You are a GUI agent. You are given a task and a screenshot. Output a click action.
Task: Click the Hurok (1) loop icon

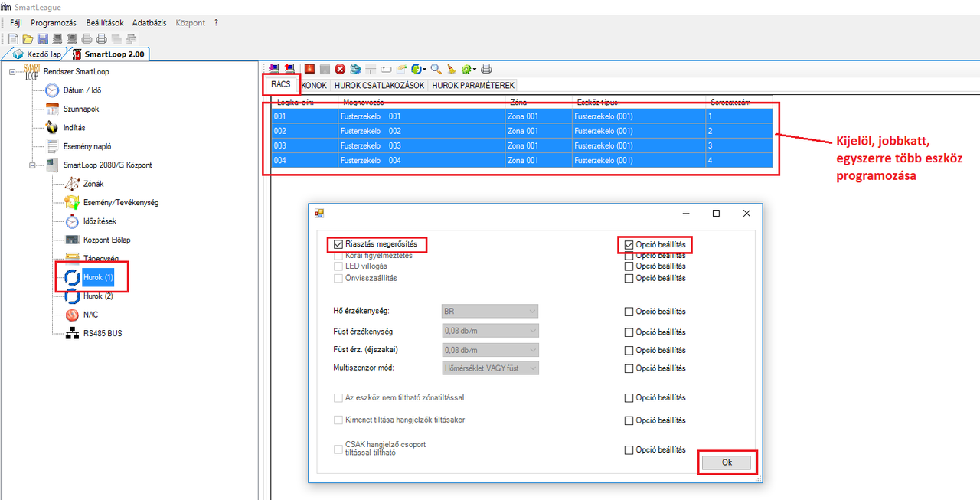(x=72, y=276)
